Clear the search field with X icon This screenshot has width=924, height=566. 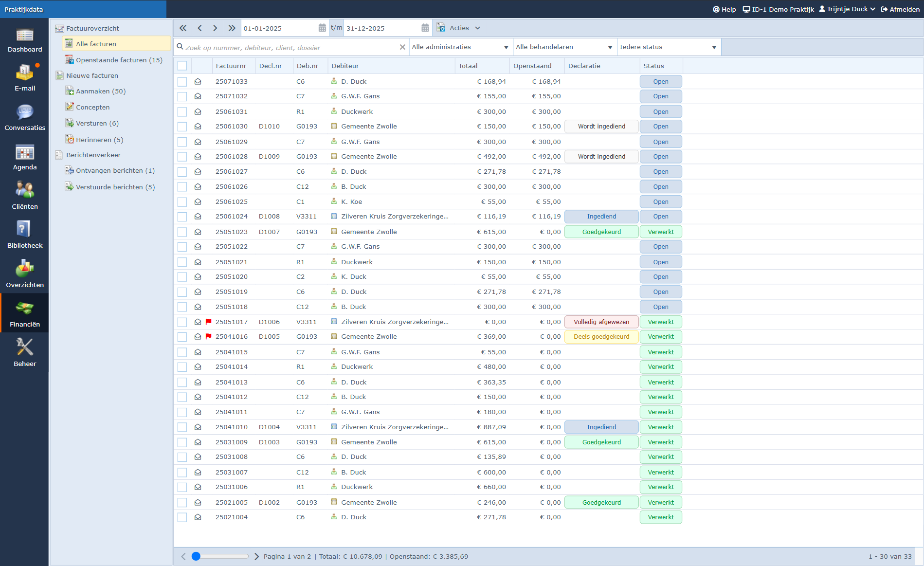[402, 47]
